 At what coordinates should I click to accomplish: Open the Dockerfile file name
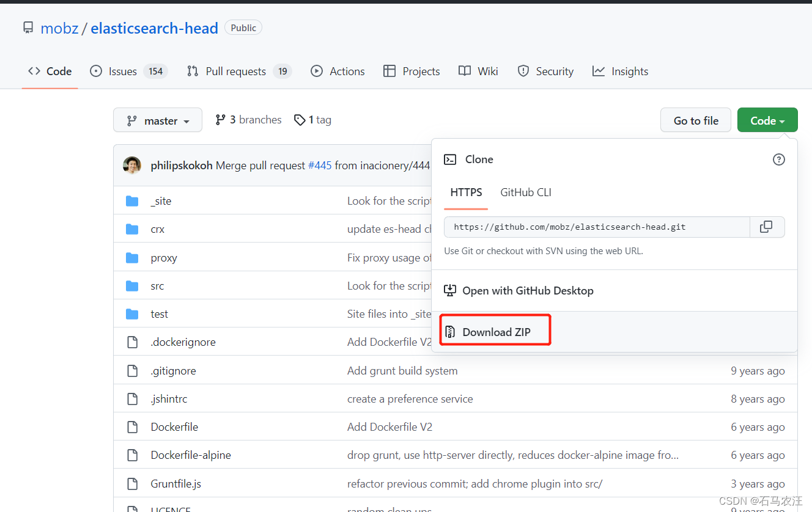tap(174, 427)
